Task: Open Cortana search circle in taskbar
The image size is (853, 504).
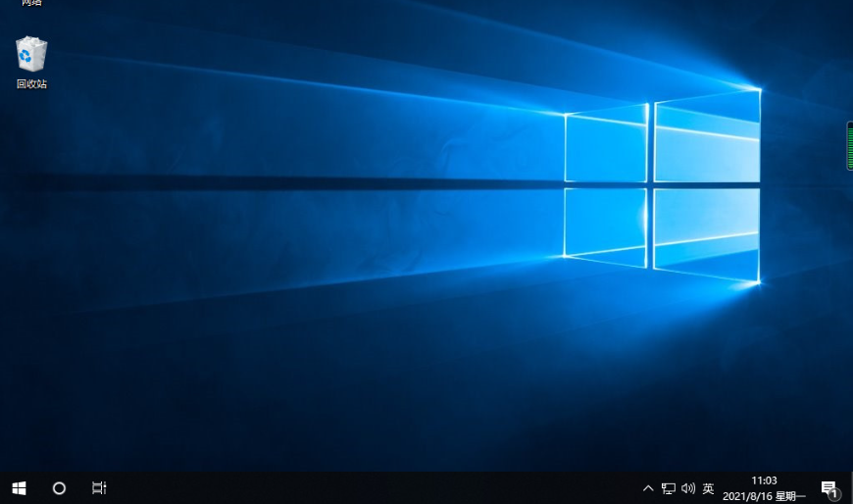Action: (59, 488)
